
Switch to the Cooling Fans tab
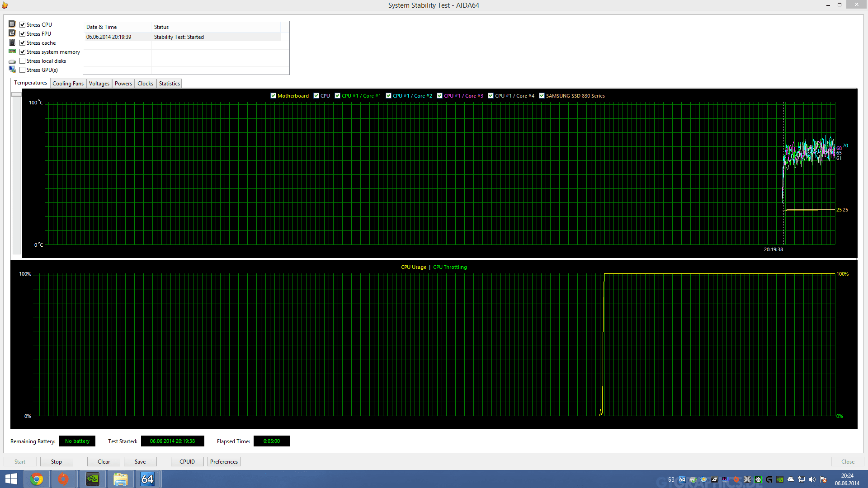pos(68,84)
